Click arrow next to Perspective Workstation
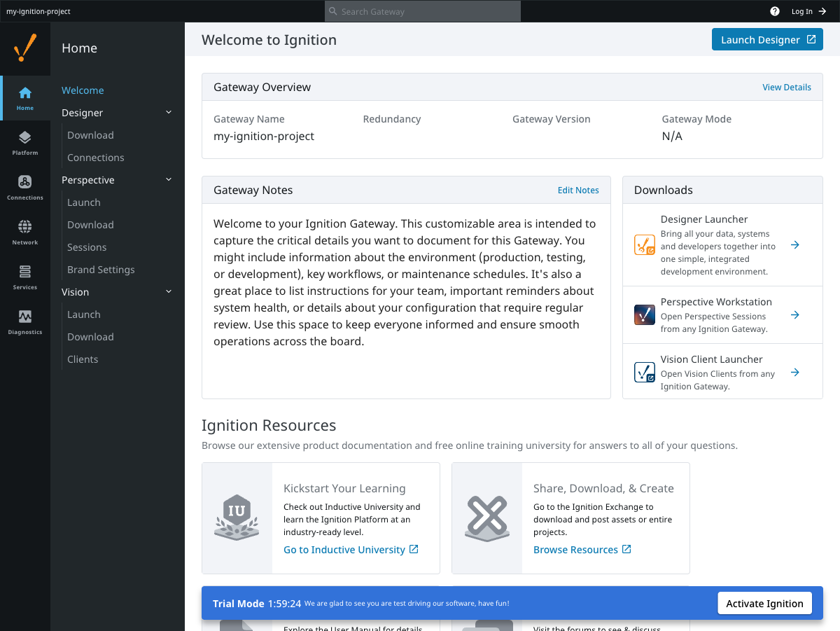Image resolution: width=840 pixels, height=631 pixels. click(795, 315)
